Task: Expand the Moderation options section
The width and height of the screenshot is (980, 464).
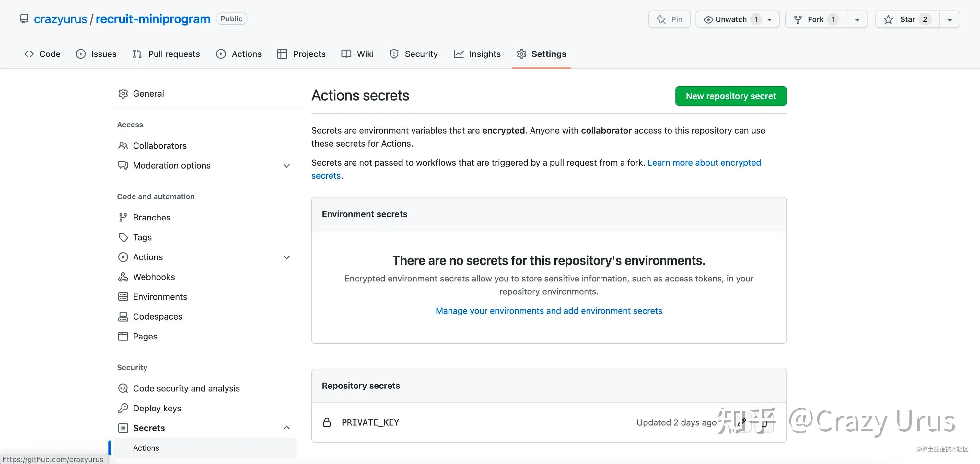Action: coord(286,166)
